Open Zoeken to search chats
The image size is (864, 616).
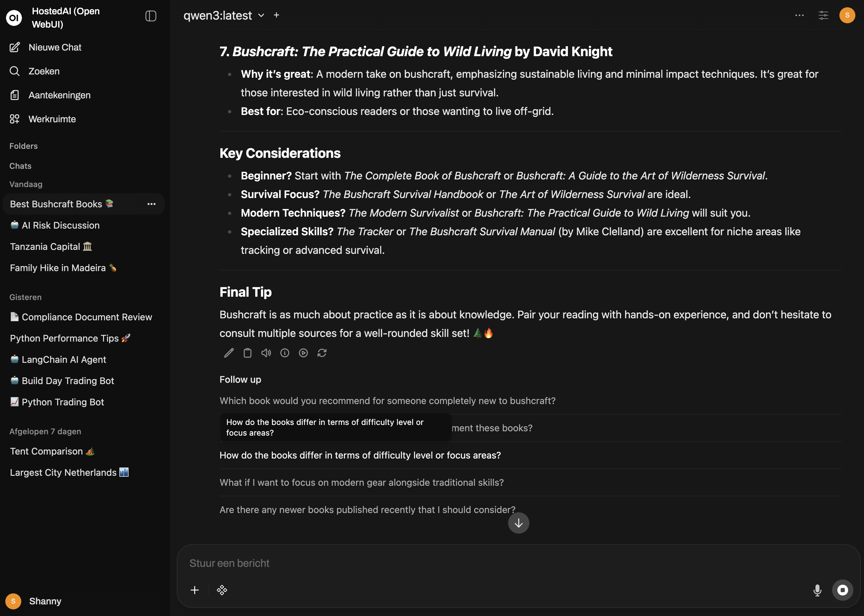tap(44, 71)
